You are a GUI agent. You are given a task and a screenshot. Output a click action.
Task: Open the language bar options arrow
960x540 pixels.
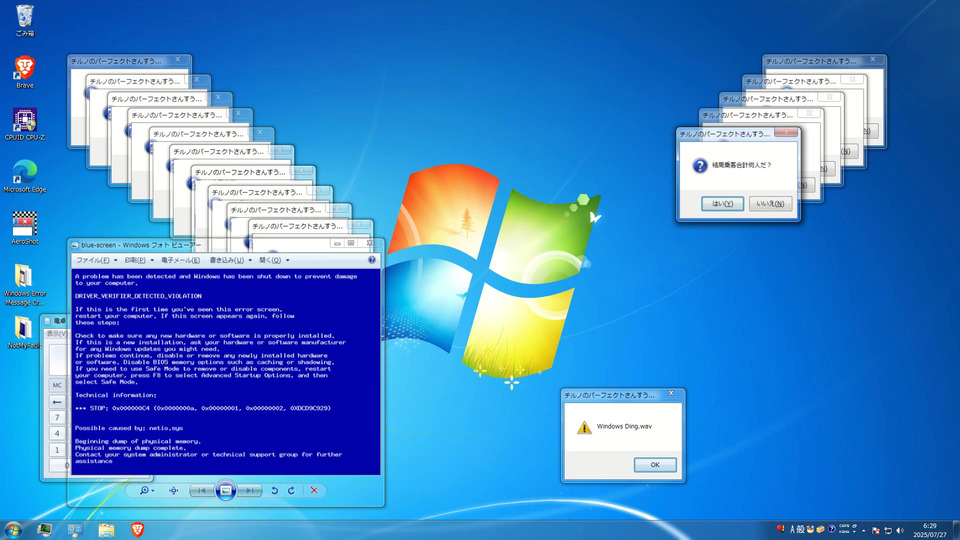tap(854, 532)
